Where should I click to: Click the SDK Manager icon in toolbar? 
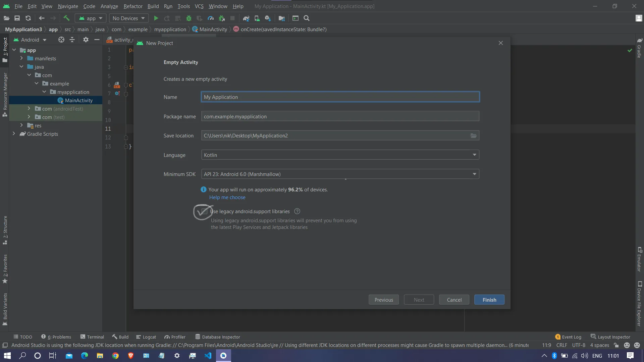pyautogui.click(x=268, y=18)
